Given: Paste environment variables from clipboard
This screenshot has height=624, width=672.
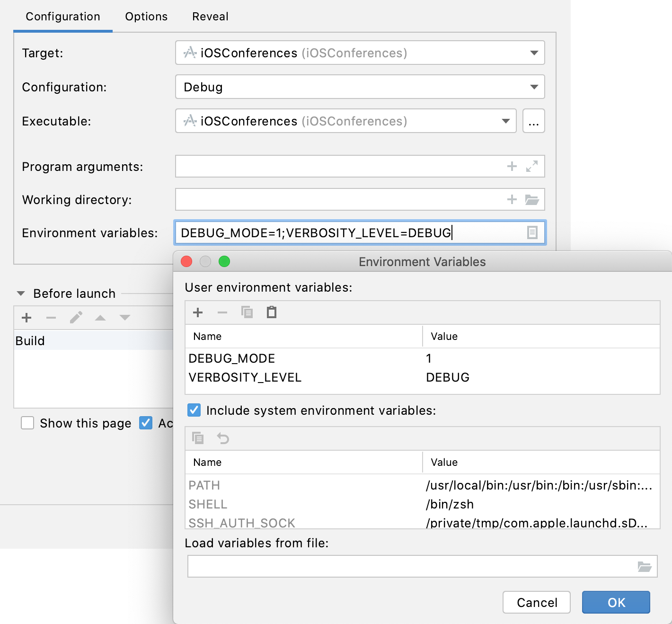Looking at the screenshot, I should tap(272, 312).
